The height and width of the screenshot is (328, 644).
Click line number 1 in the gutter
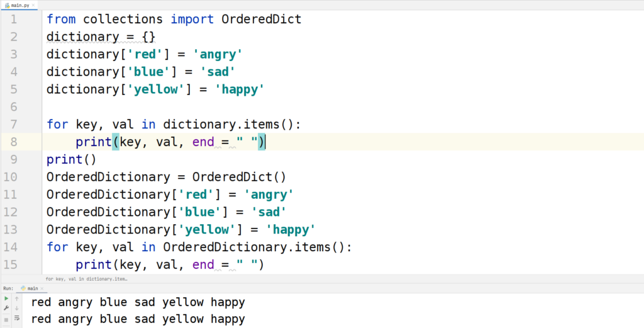tap(14, 20)
